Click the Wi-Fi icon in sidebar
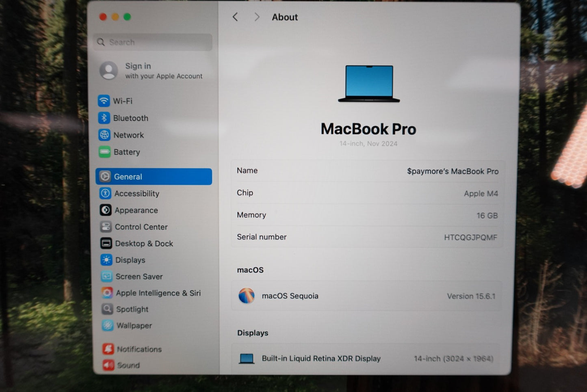The height and width of the screenshot is (392, 587). pos(104,101)
